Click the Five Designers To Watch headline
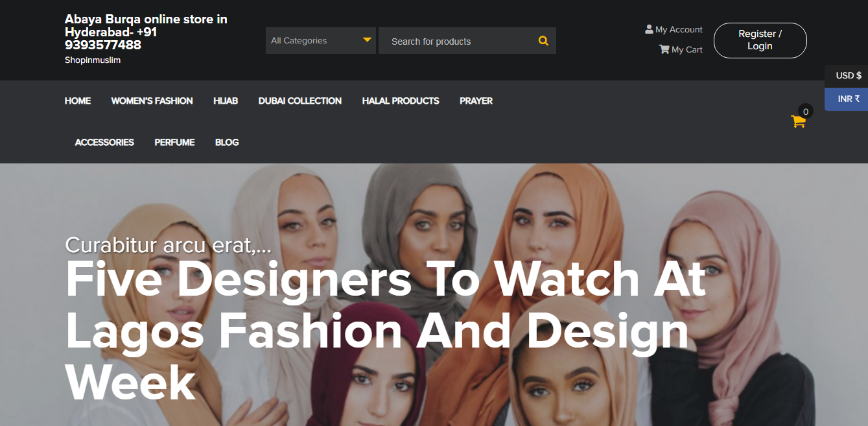868x426 pixels. pos(386,331)
